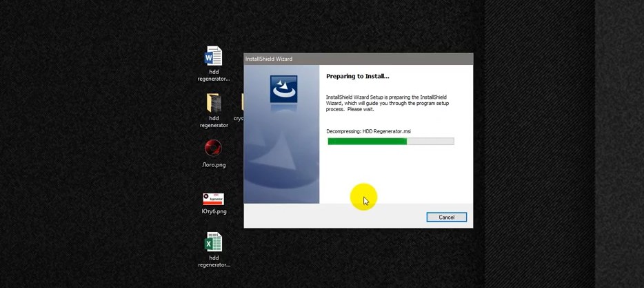Click the unfilled gray end of progress bar

click(430, 142)
